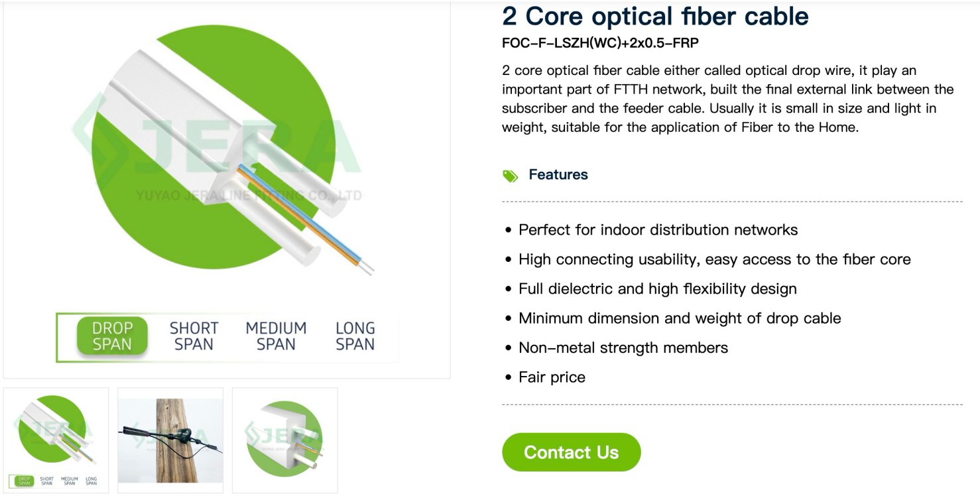The height and width of the screenshot is (496, 980).
Task: Click the "Fair price" feature line
Action: point(552,377)
